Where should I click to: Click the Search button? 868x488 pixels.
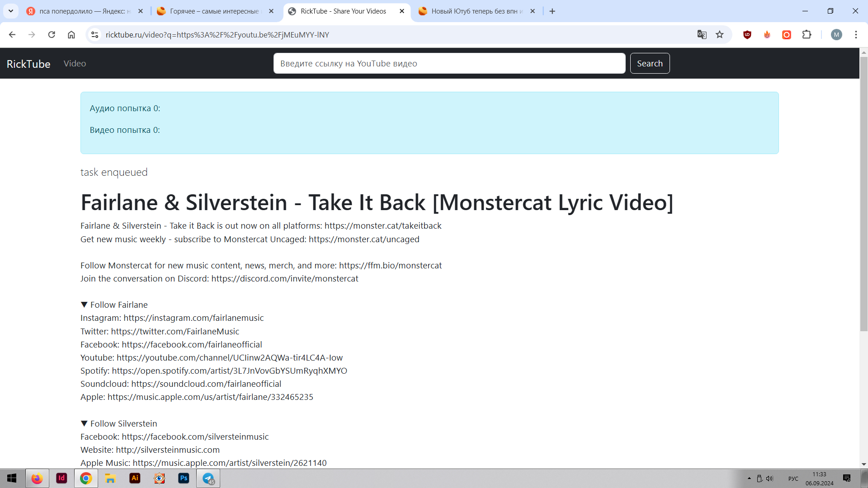(650, 63)
